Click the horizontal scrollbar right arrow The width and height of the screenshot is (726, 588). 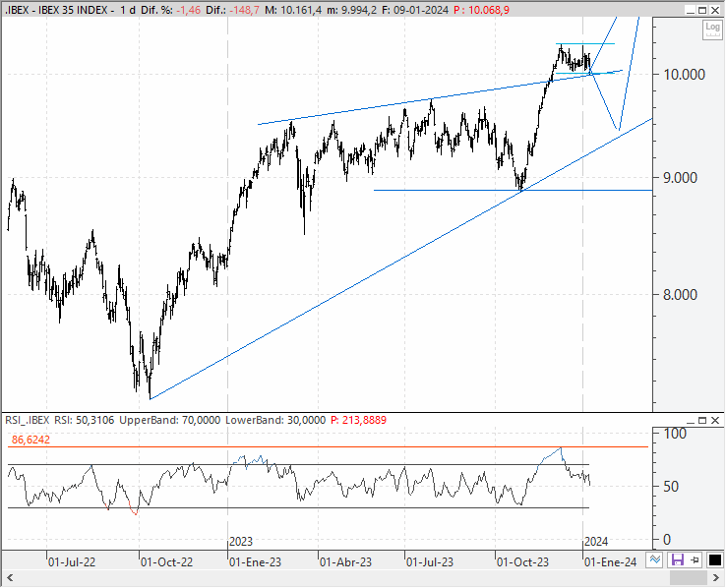(715, 578)
